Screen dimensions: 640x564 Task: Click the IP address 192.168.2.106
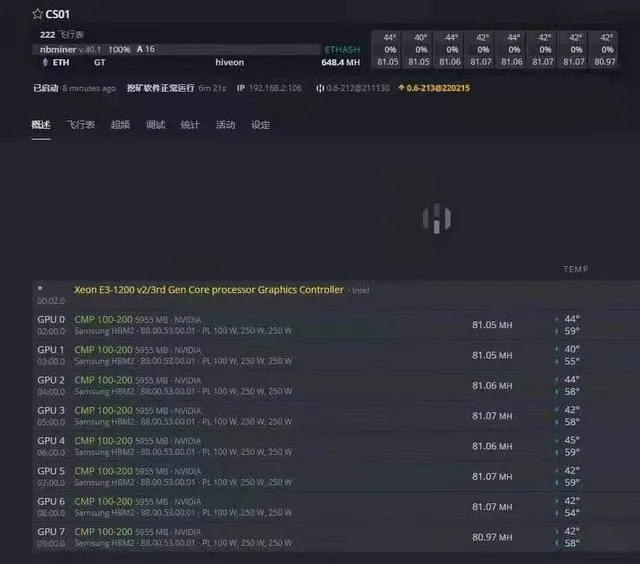click(276, 88)
